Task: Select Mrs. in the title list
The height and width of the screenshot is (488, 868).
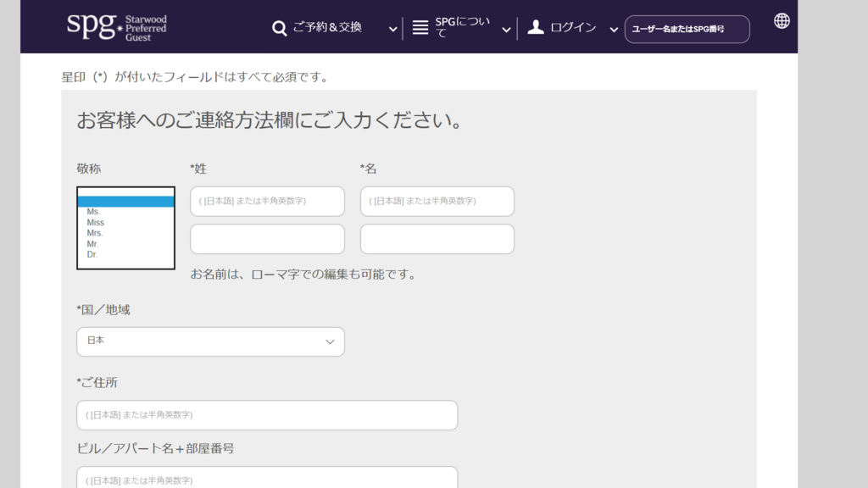Action: 125,233
